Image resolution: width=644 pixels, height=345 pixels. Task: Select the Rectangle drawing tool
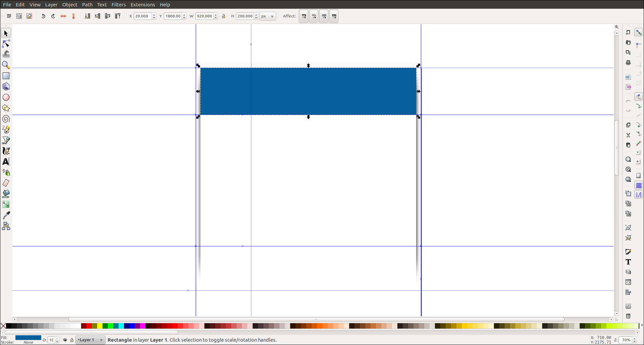[6, 76]
